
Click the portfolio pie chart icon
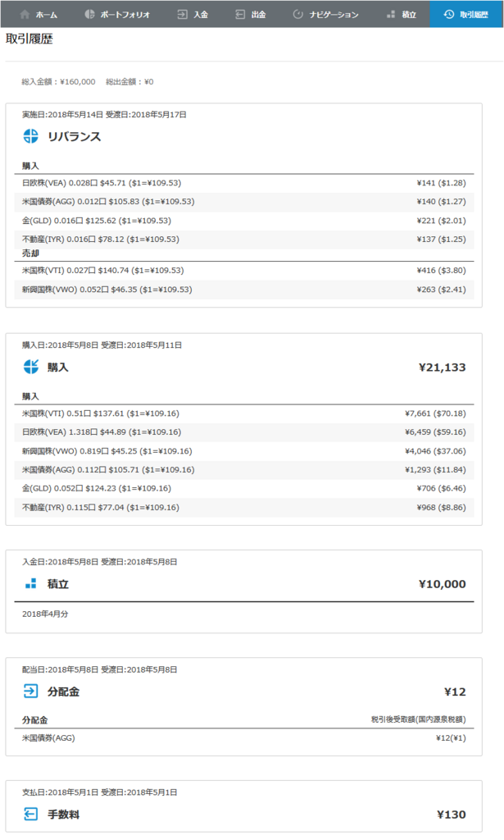[x=90, y=15]
